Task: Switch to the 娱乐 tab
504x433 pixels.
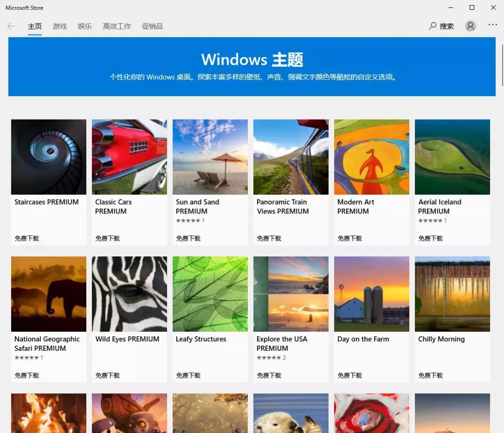Action: pos(84,26)
